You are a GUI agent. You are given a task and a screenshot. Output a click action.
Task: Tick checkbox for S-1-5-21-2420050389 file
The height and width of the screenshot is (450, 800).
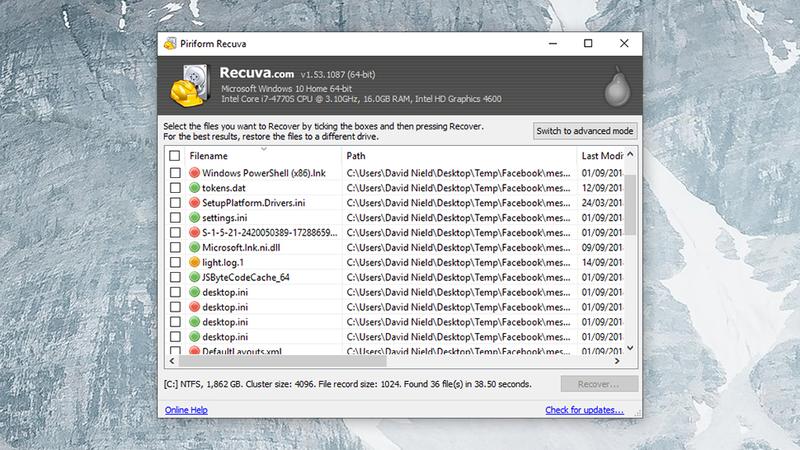coord(175,232)
